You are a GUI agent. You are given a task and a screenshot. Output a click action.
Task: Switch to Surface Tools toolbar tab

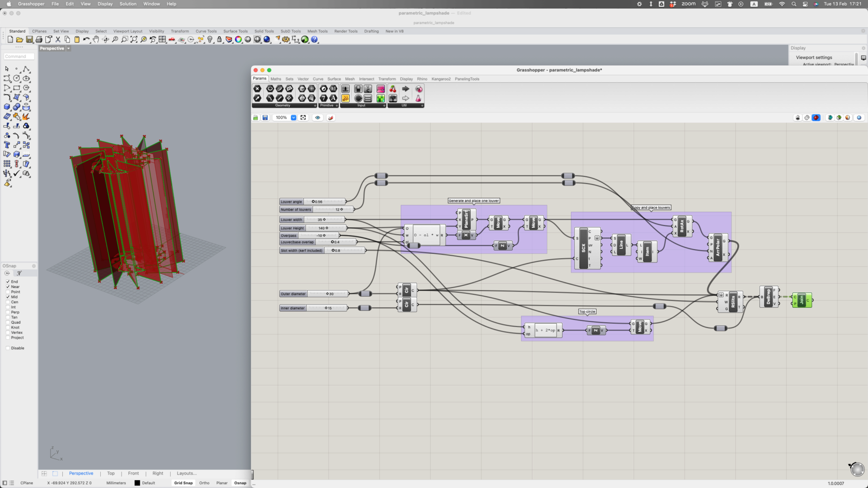(235, 31)
